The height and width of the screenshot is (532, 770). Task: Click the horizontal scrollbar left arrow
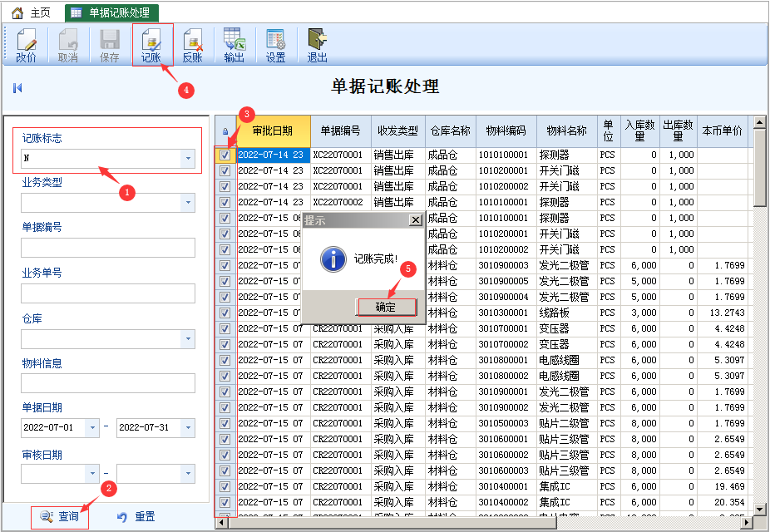221,522
